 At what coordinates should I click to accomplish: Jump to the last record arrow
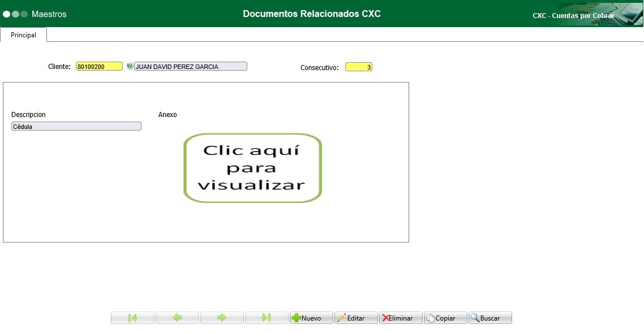[266, 317]
